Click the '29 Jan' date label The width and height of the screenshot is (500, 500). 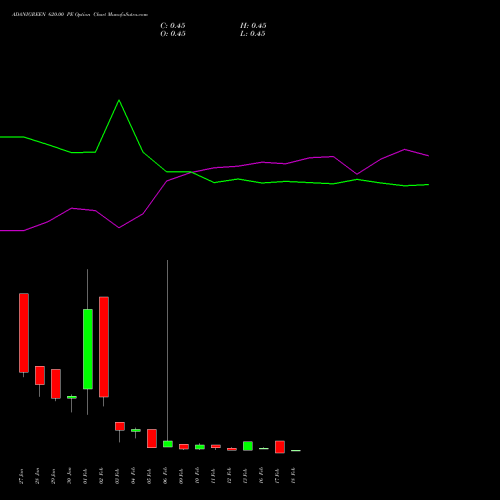point(54,476)
